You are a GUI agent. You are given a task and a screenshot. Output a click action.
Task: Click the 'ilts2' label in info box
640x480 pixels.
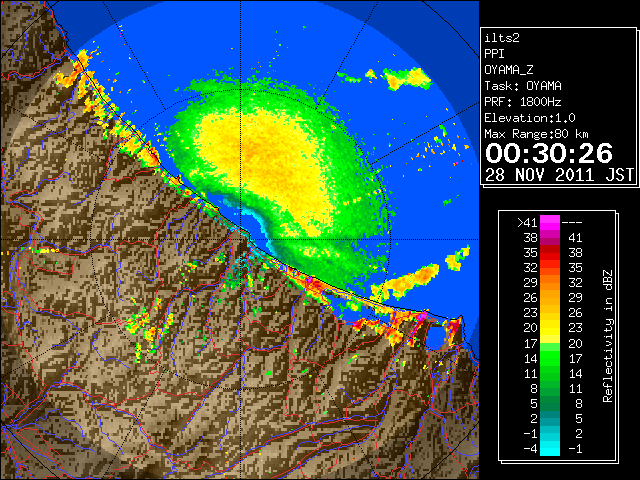point(502,38)
